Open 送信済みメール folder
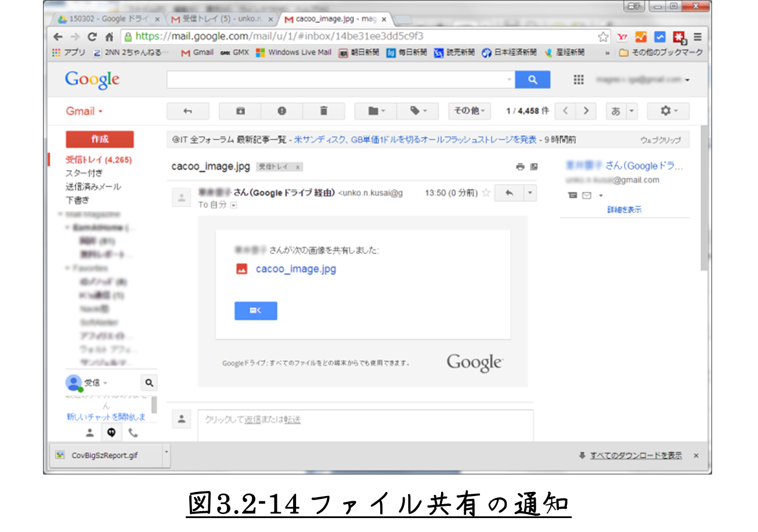 point(93,187)
